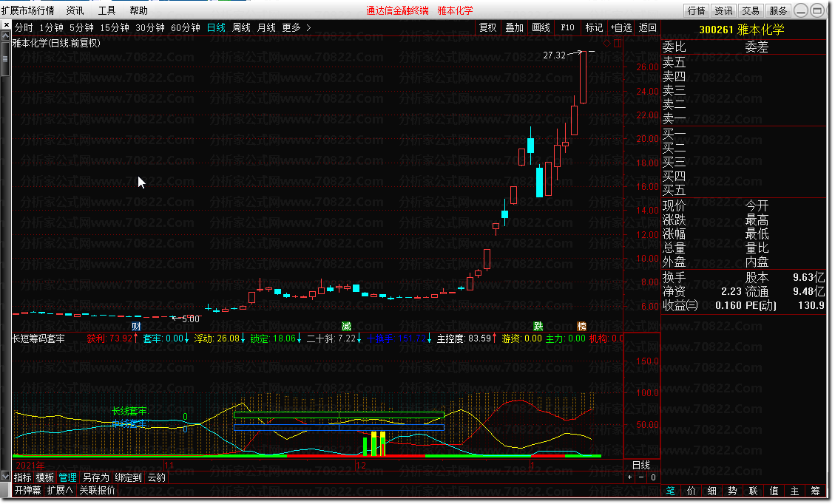
Task: Click the 画线 drawing tool button
Action: click(x=541, y=27)
